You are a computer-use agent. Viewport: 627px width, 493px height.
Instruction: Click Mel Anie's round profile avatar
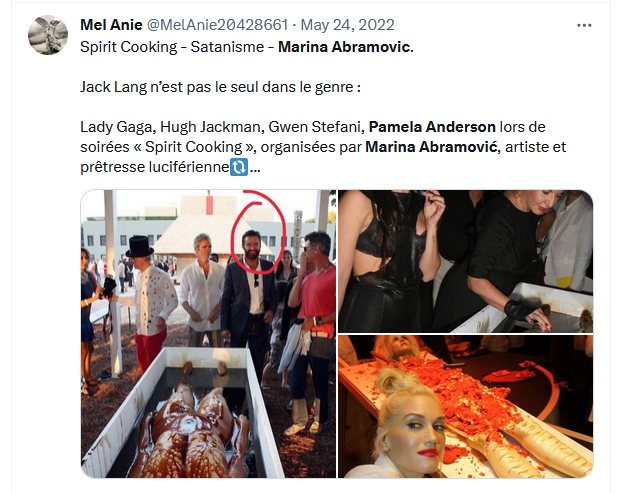tap(48, 35)
